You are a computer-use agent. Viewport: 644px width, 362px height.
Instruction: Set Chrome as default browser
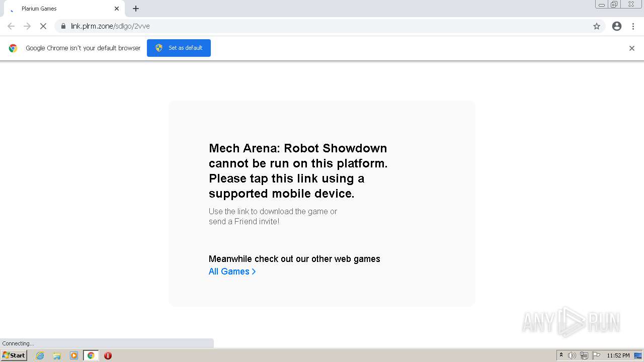179,48
